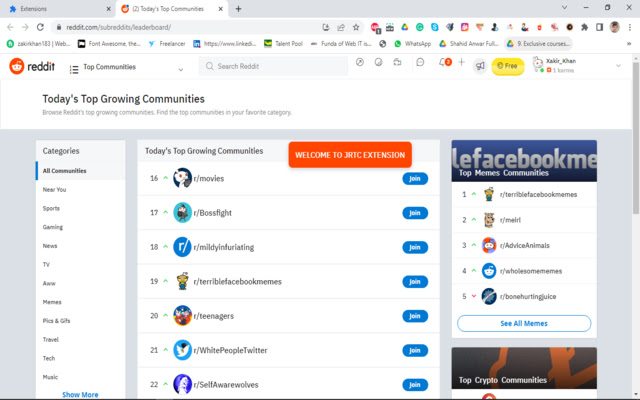640x400 pixels.
Task: Click See All Memes button
Action: [524, 323]
